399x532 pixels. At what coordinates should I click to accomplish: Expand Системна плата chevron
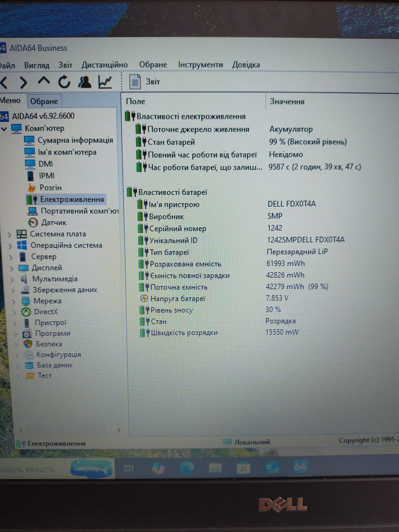pos(9,235)
